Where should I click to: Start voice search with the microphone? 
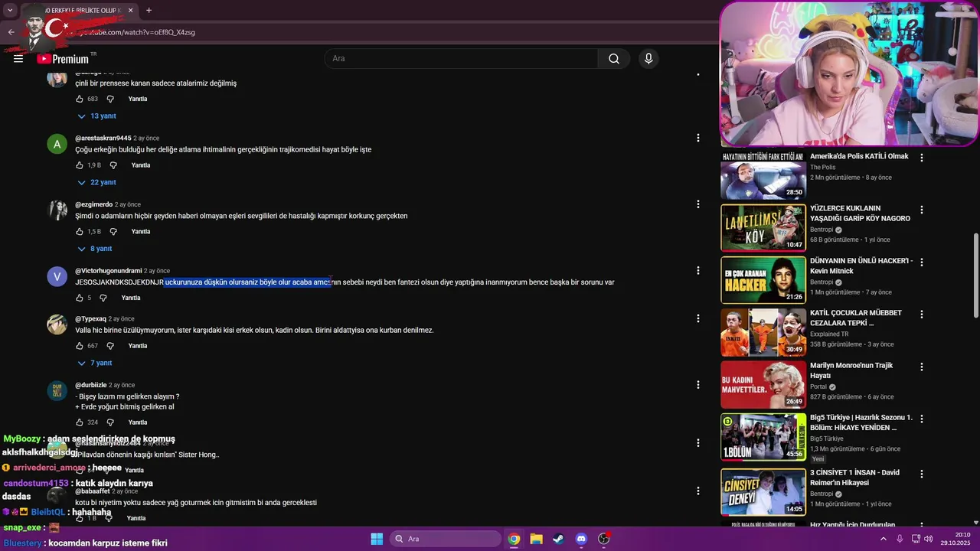tap(648, 59)
